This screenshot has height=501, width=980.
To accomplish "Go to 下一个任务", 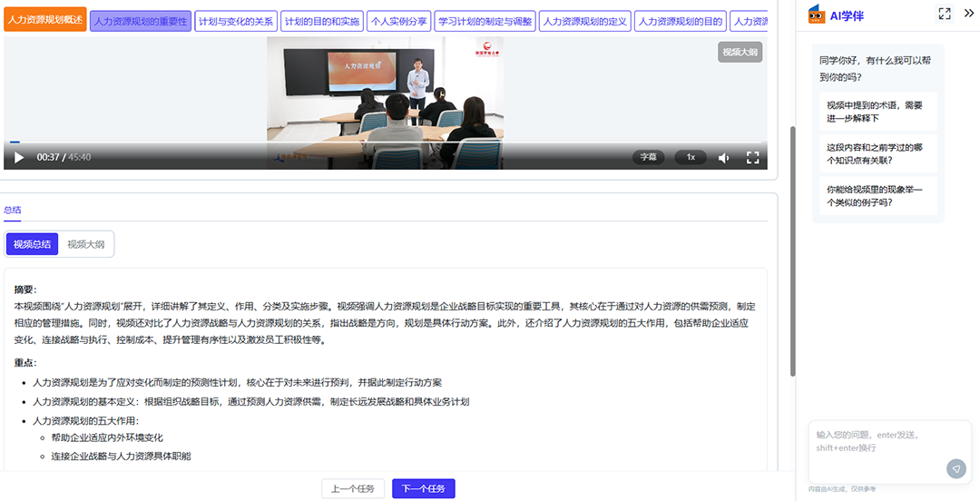I will point(423,488).
